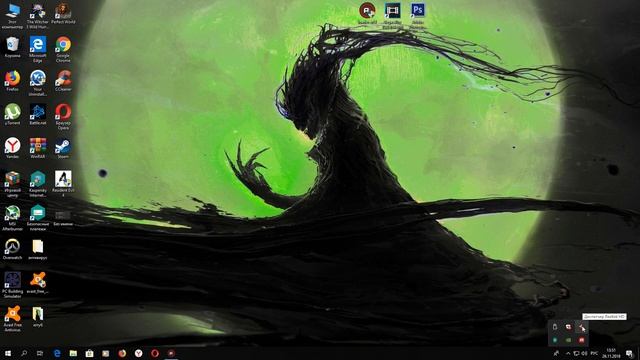
Task: Open the notification Action Center
Action: (630, 353)
